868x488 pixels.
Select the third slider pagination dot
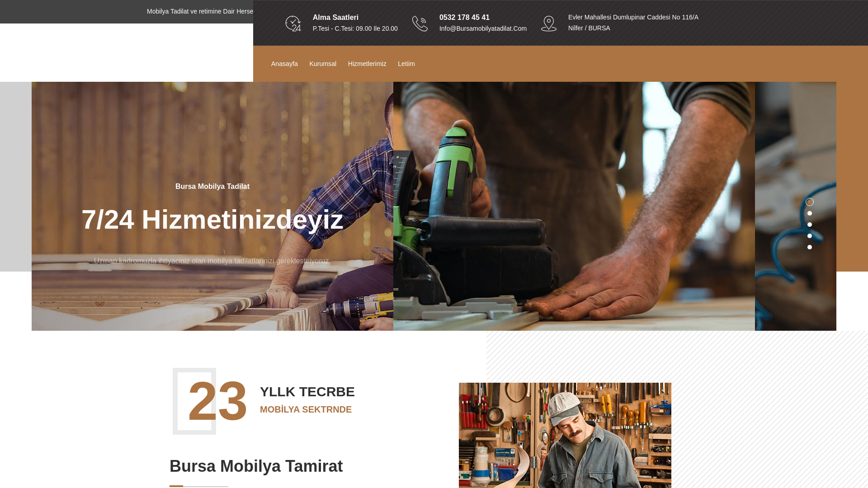[x=810, y=225]
